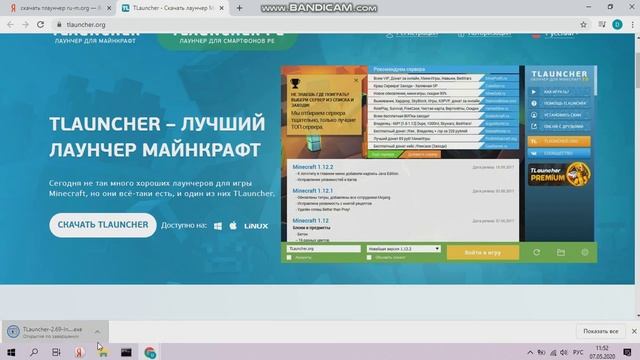Launch Yandex Browser from the taskbar
This screenshot has height=360, width=640.
[79, 352]
